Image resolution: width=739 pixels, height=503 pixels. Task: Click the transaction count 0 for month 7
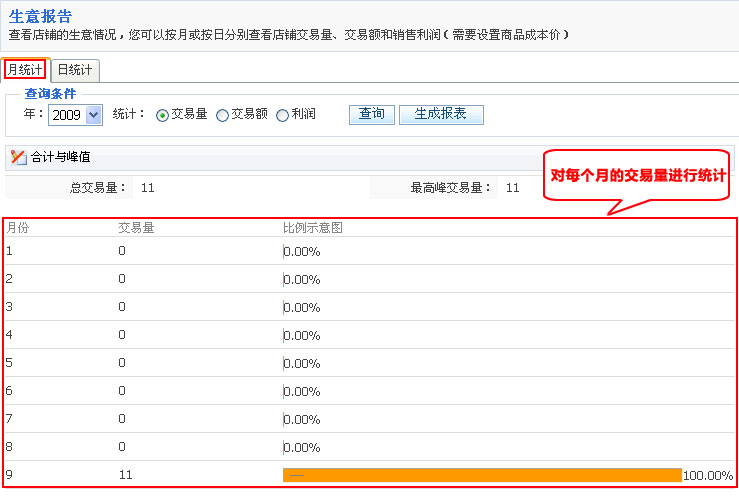pos(122,419)
